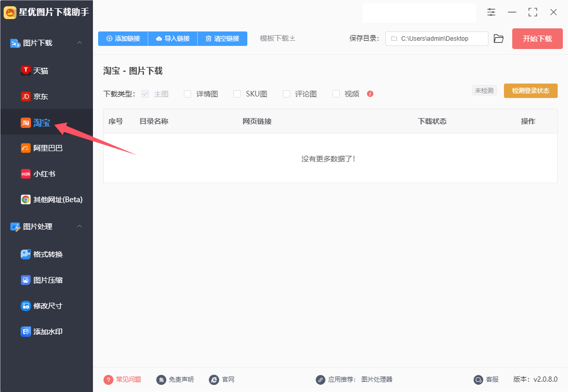The image size is (568, 392).
Task: Click 检测登录状态 button
Action: coord(531,90)
